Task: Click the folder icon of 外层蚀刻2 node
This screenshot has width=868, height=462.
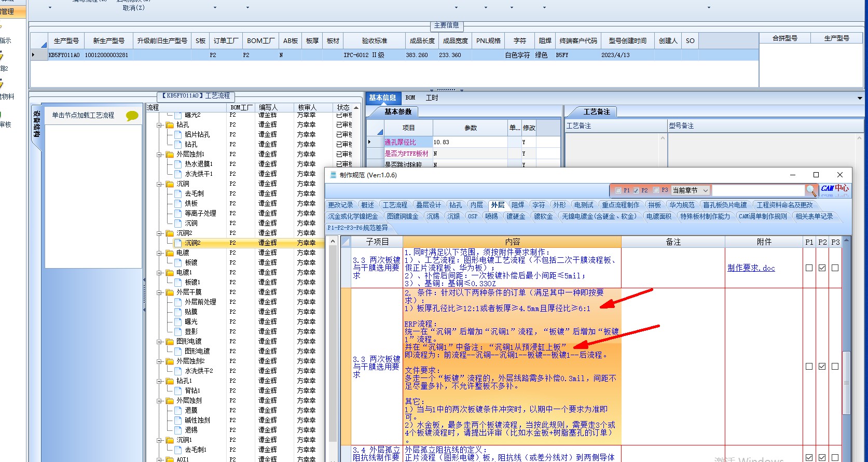Action: 170,361
